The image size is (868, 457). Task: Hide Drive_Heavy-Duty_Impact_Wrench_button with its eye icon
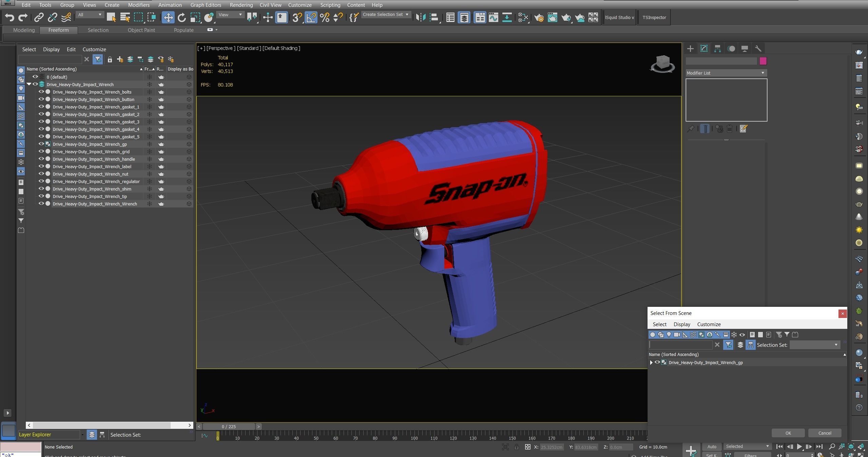coord(41,99)
